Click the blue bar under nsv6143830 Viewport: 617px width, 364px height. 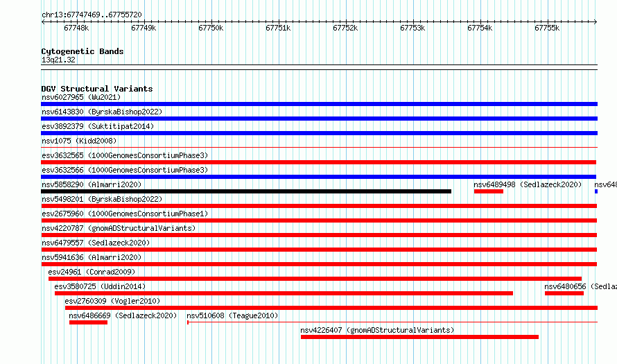click(319, 119)
